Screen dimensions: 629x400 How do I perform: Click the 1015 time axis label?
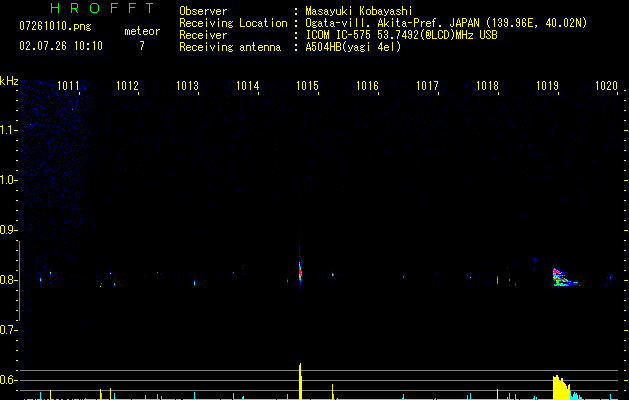coord(307,86)
